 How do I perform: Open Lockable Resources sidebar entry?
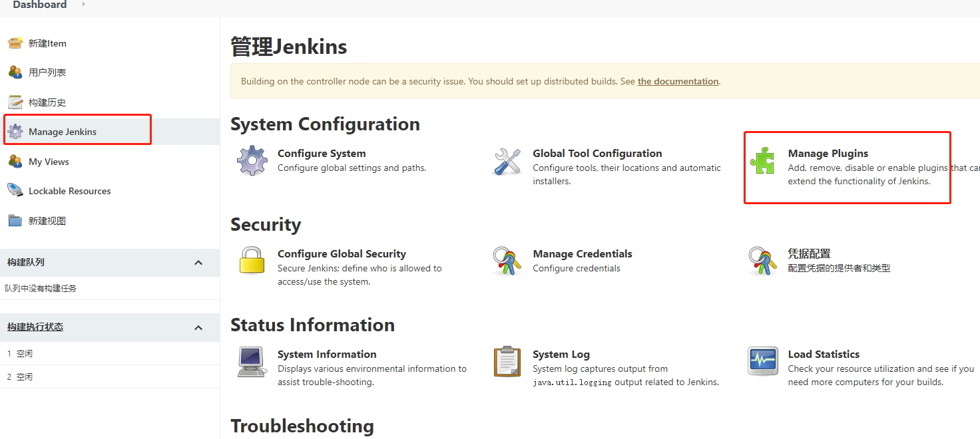click(70, 191)
